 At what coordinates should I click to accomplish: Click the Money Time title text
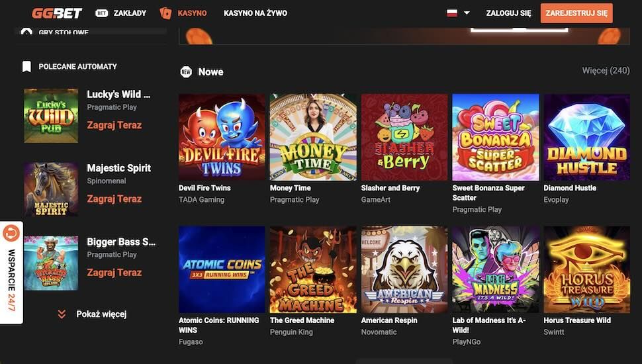(x=291, y=188)
